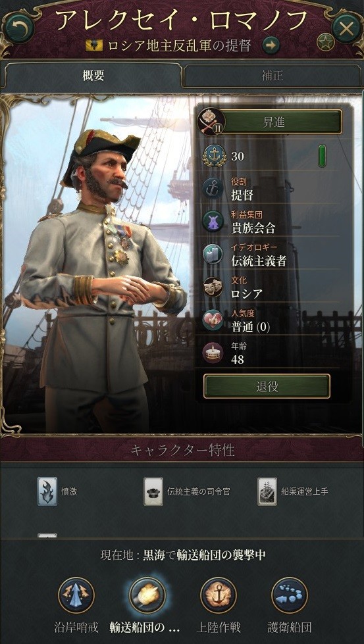
Task: Click the 黒海 location link
Action: 153,556
